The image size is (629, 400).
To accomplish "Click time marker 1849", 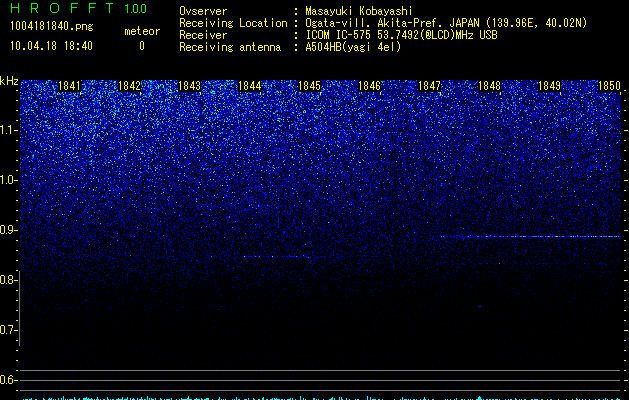I will click(549, 86).
